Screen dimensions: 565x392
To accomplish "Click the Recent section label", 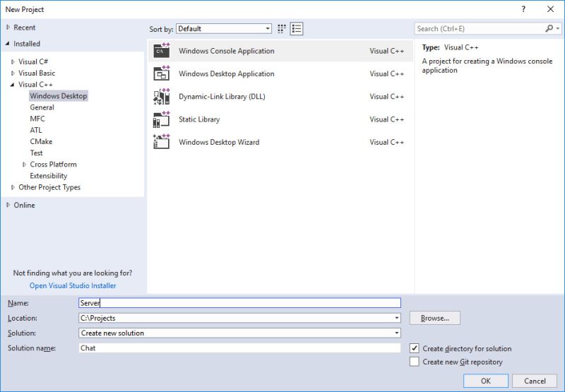I will point(25,28).
